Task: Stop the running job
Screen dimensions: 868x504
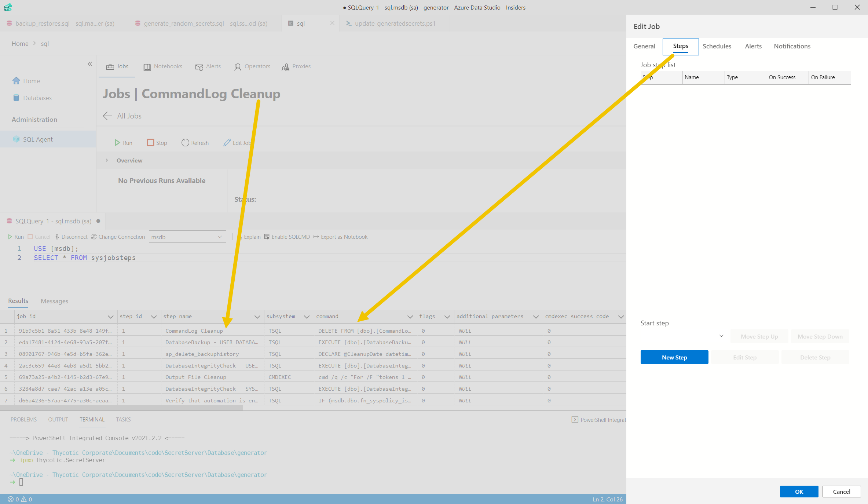Action: point(157,143)
